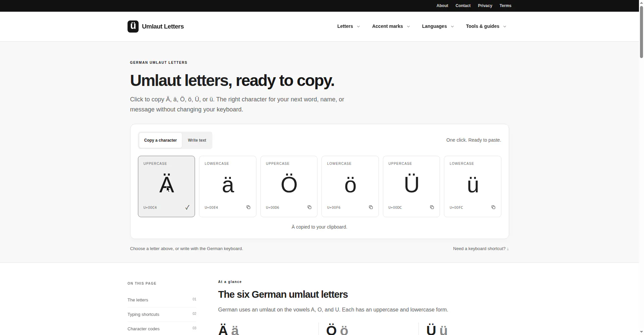Jump to Typing shortcuts section
The width and height of the screenshot is (644, 335).
point(162,315)
